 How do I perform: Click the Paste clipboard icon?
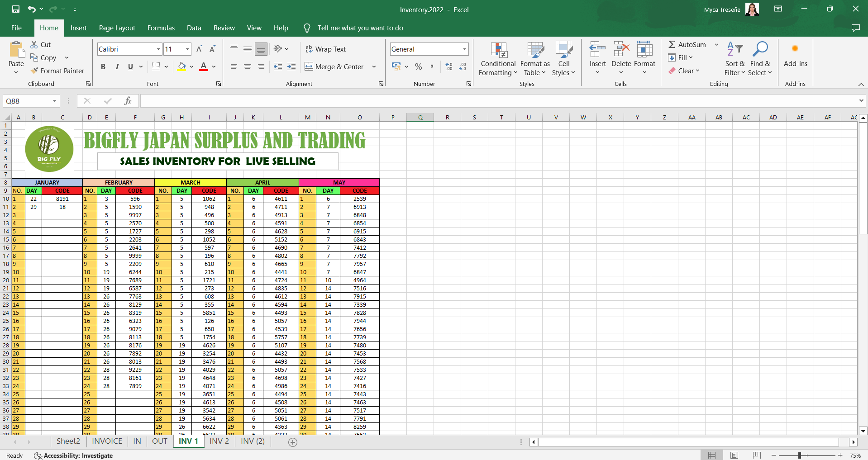pos(16,50)
